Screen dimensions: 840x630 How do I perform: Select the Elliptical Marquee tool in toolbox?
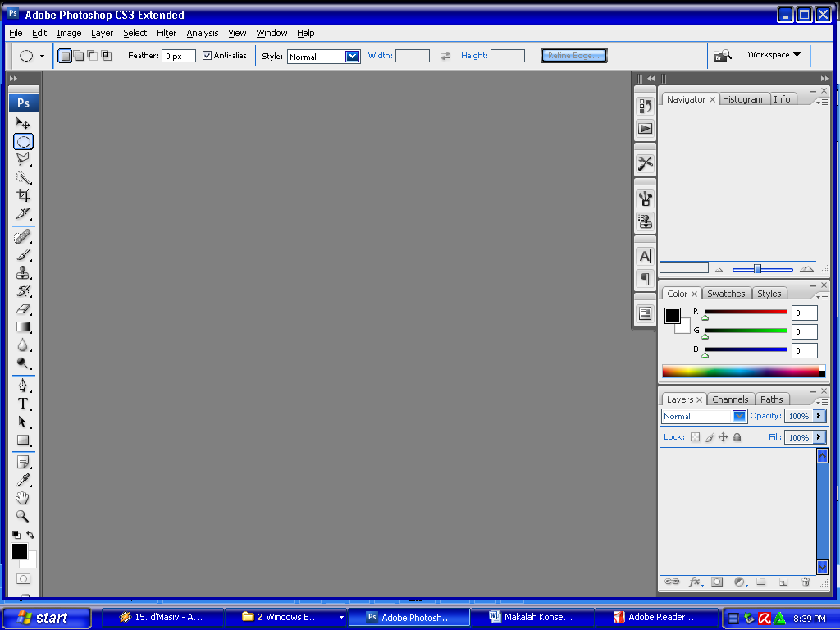(23, 141)
